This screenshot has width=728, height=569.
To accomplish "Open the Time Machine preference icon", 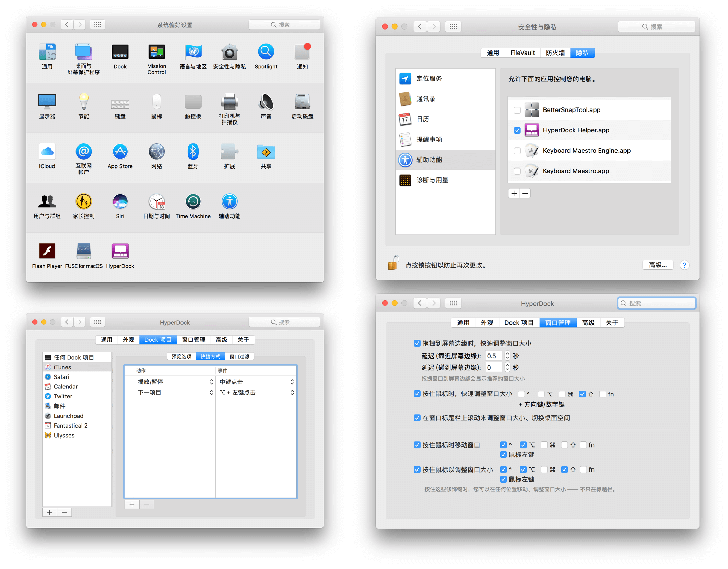I will pos(193,202).
